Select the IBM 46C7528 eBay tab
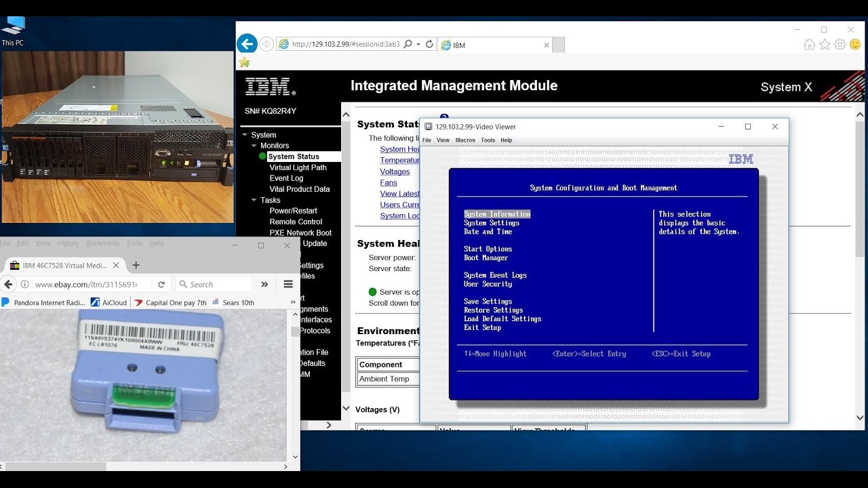This screenshot has height=488, width=868. tap(64, 266)
